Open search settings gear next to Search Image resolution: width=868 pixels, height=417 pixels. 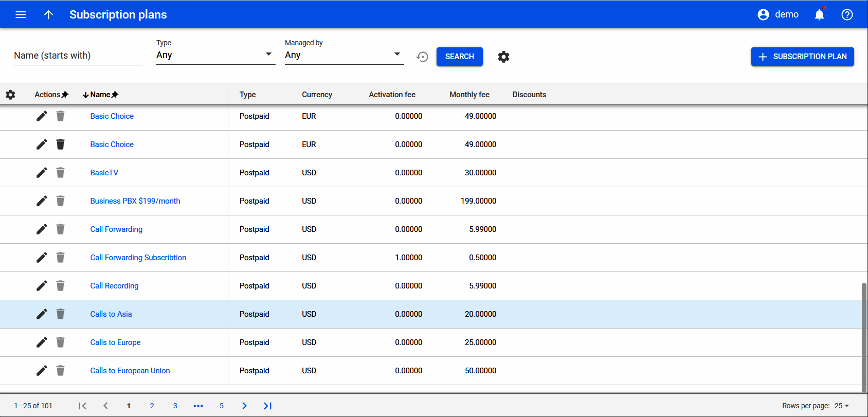503,57
